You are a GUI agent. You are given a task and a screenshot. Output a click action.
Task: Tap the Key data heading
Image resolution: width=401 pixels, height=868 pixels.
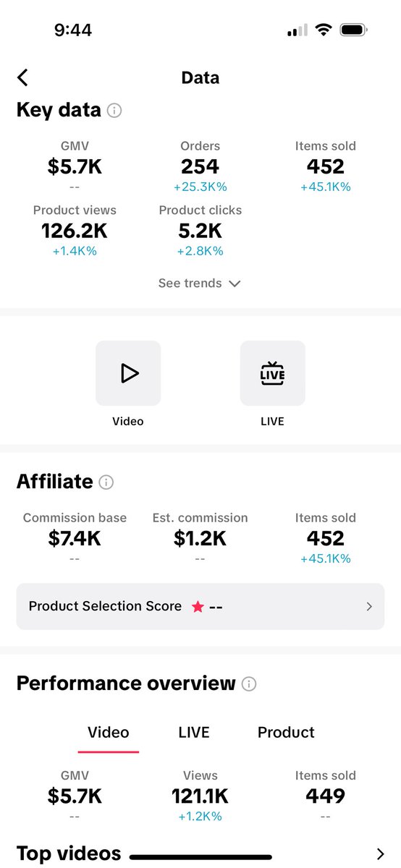pyautogui.click(x=59, y=111)
